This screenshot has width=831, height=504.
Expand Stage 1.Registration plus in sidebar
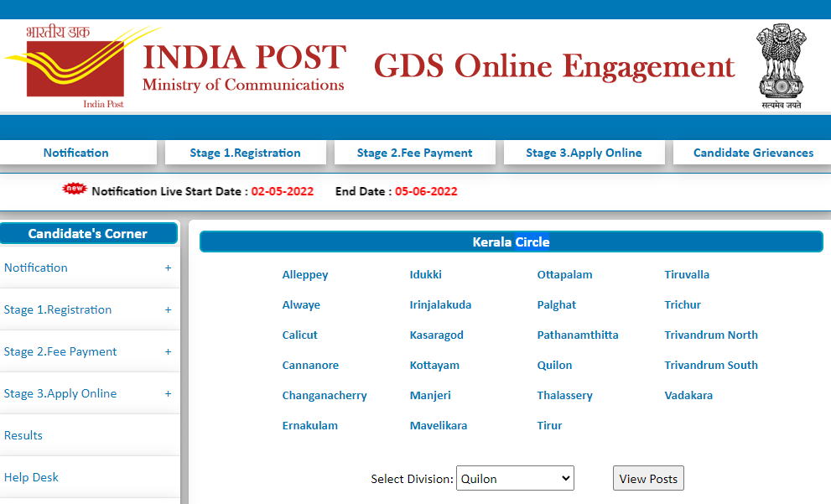tap(168, 310)
